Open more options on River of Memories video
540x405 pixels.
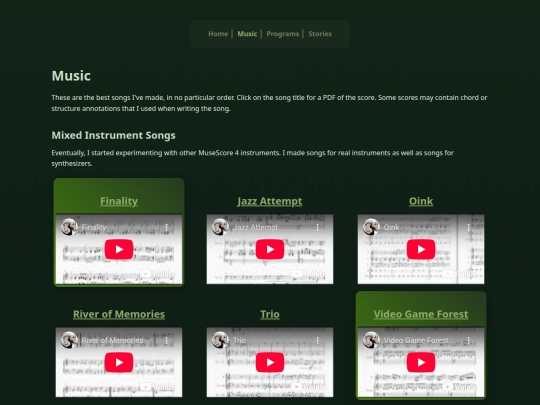pos(167,340)
